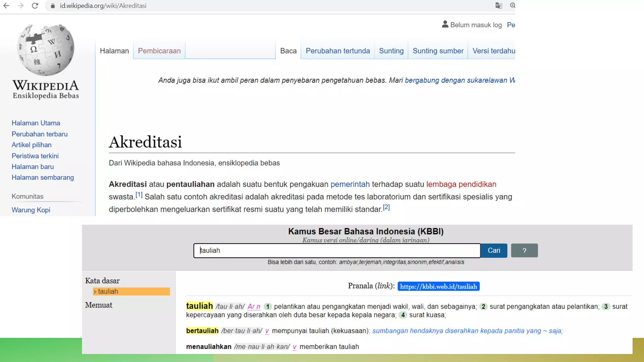Viewport: 644px width, 362px height.
Task: Reload the page with refresh icon
Action: coord(35,6)
